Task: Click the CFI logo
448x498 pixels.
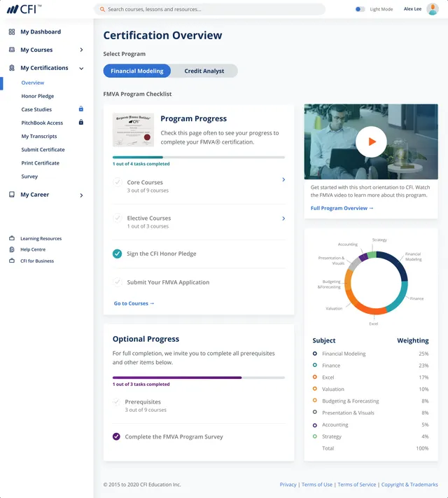Action: pyautogui.click(x=24, y=9)
